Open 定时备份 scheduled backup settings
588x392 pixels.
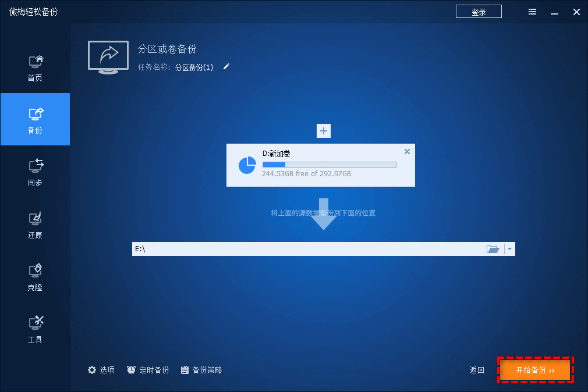[148, 370]
